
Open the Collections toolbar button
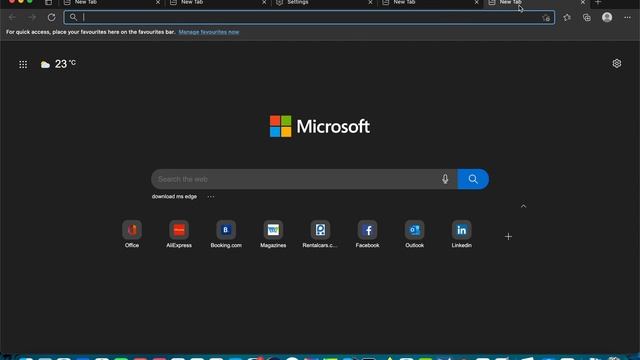[587, 17]
